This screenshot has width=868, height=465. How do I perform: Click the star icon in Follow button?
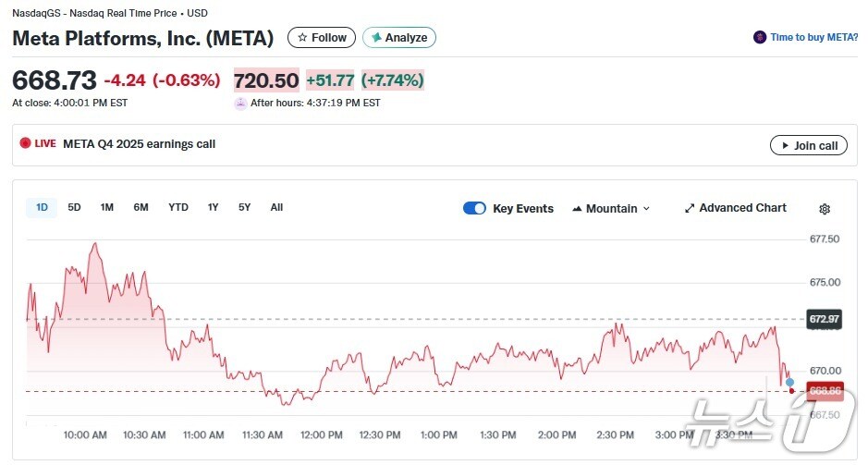tap(301, 38)
